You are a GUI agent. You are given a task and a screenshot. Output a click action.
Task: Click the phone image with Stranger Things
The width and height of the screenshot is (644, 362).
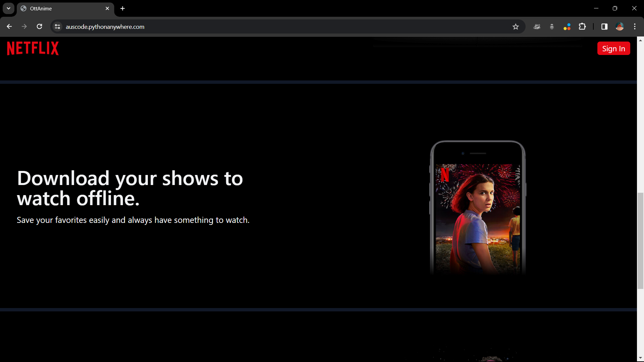pyautogui.click(x=478, y=208)
